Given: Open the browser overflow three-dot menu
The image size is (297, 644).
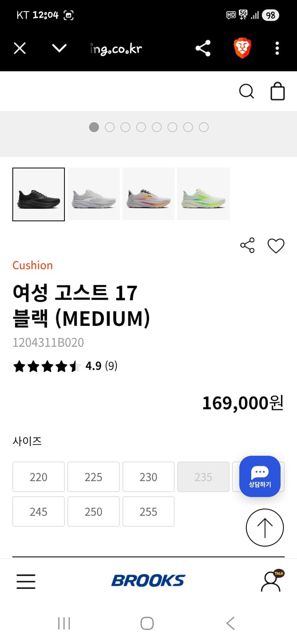Looking at the screenshot, I should pyautogui.click(x=277, y=48).
